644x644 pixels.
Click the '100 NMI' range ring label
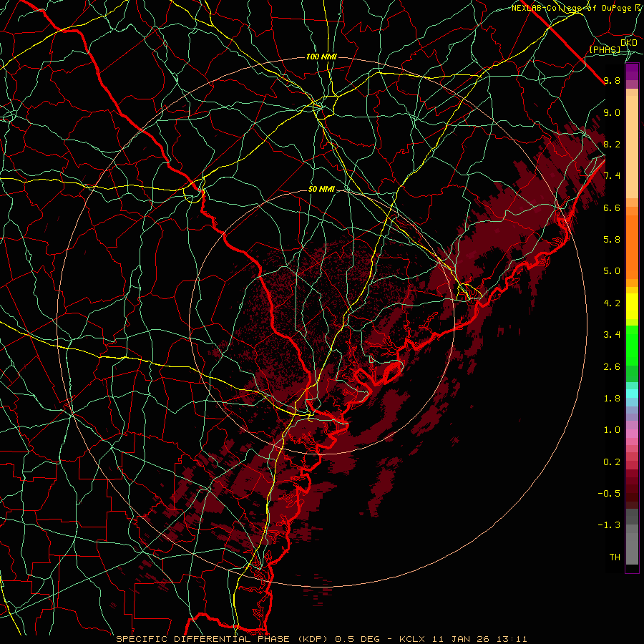pyautogui.click(x=321, y=57)
